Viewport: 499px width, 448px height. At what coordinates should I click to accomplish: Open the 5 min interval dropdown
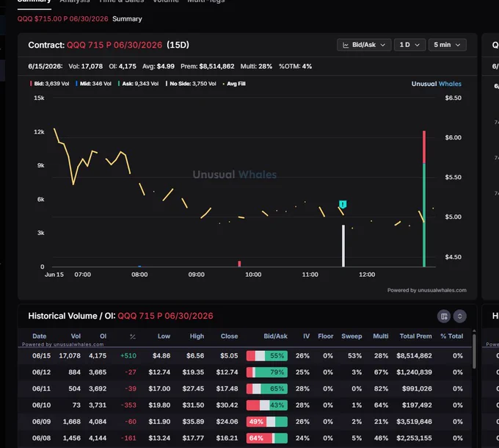click(x=447, y=45)
